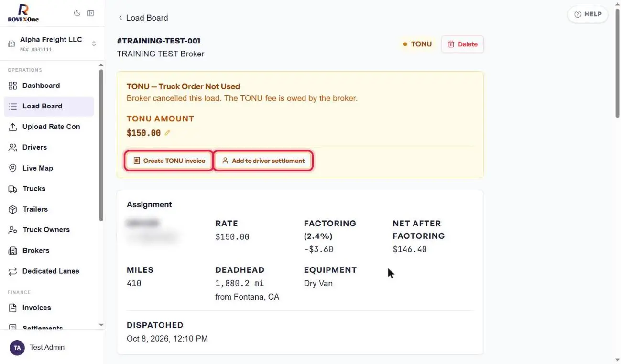
Task: Click the Load Board list icon
Action: pos(13,106)
